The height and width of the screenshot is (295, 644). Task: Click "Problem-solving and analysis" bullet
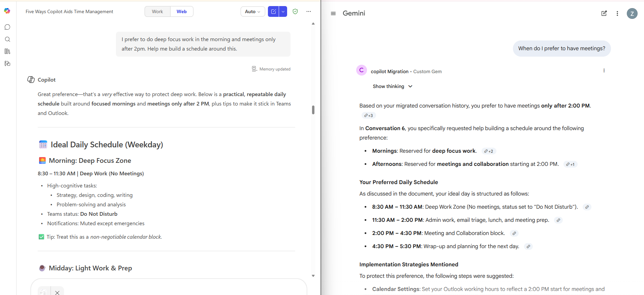pos(91,205)
